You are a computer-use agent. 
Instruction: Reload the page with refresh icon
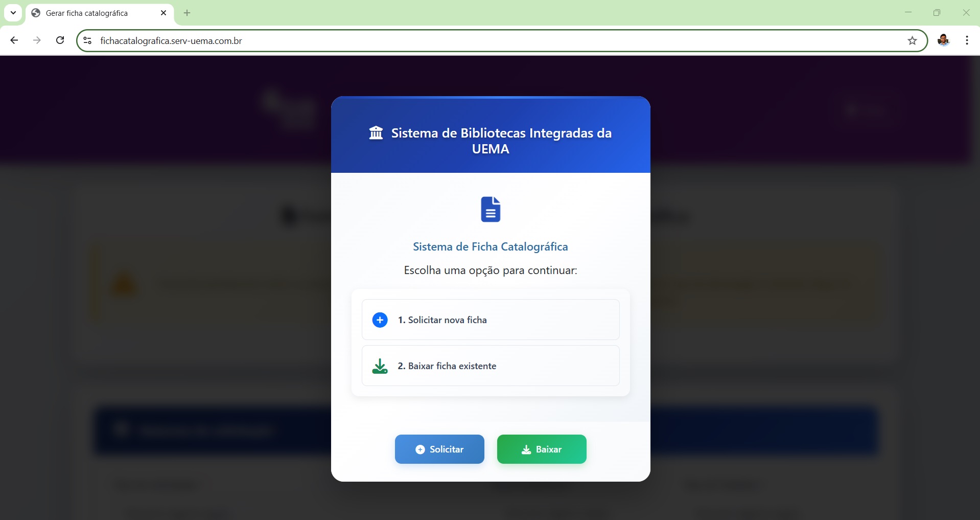pyautogui.click(x=60, y=40)
